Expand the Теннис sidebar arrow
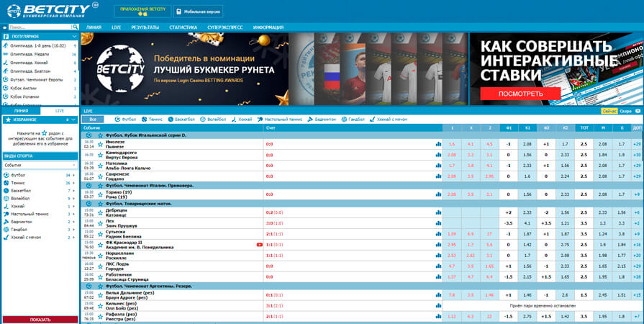The width and height of the screenshot is (644, 324). coord(74,183)
